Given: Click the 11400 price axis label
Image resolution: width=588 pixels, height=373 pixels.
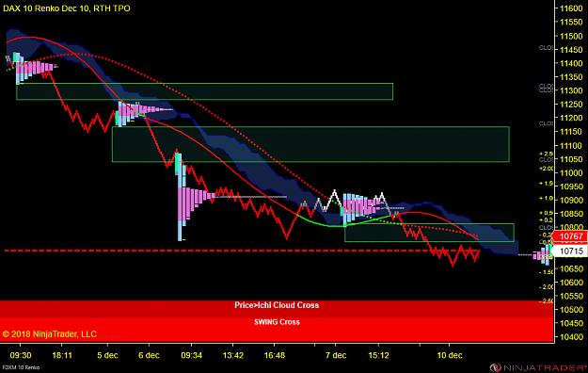Looking at the screenshot, I should click(571, 63).
